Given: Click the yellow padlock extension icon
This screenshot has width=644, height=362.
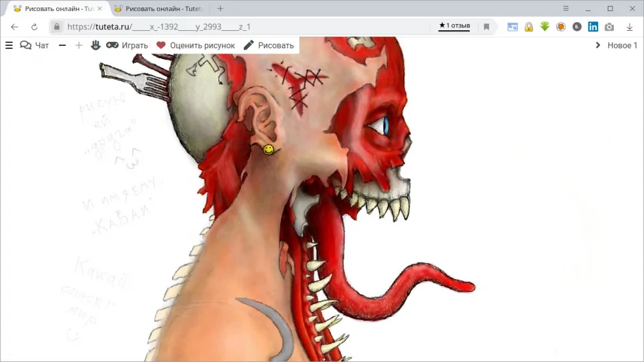Looking at the screenshot, I should pos(529,27).
